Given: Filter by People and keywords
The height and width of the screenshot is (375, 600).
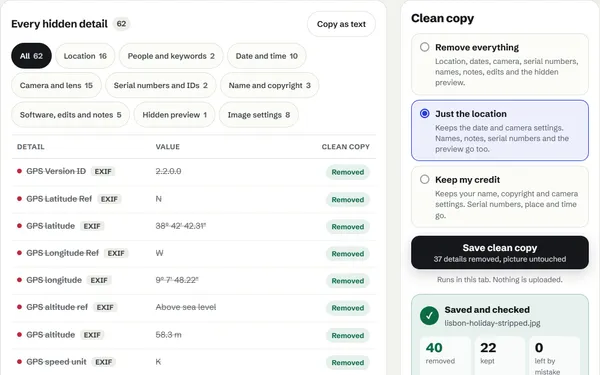Looking at the screenshot, I should coord(171,56).
